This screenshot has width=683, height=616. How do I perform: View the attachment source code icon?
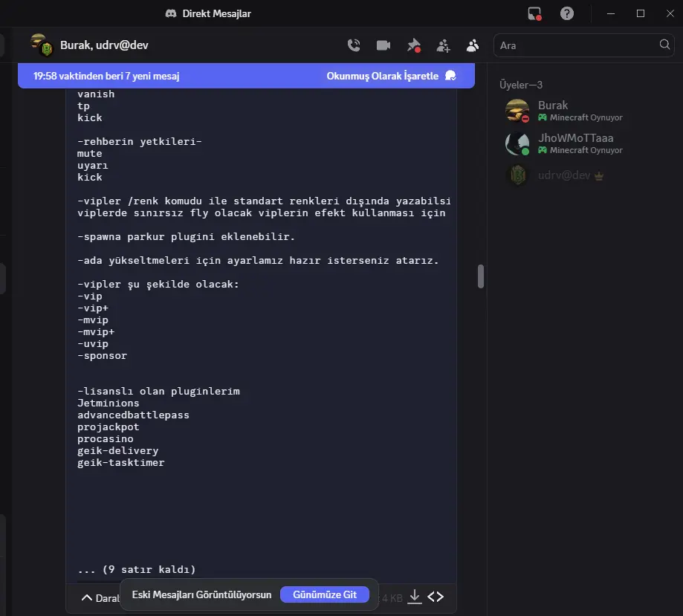point(436,597)
